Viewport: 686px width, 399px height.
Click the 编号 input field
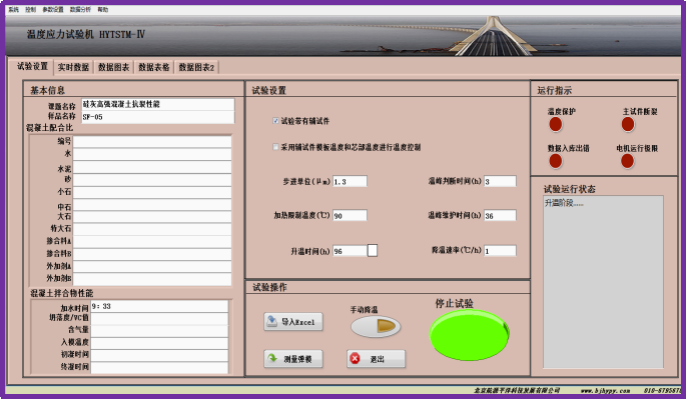[152, 142]
